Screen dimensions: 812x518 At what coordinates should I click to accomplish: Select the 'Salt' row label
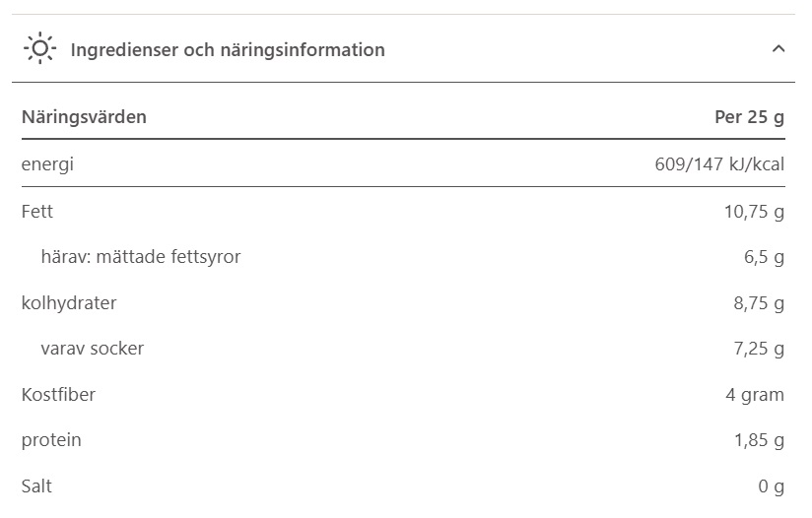click(36, 486)
